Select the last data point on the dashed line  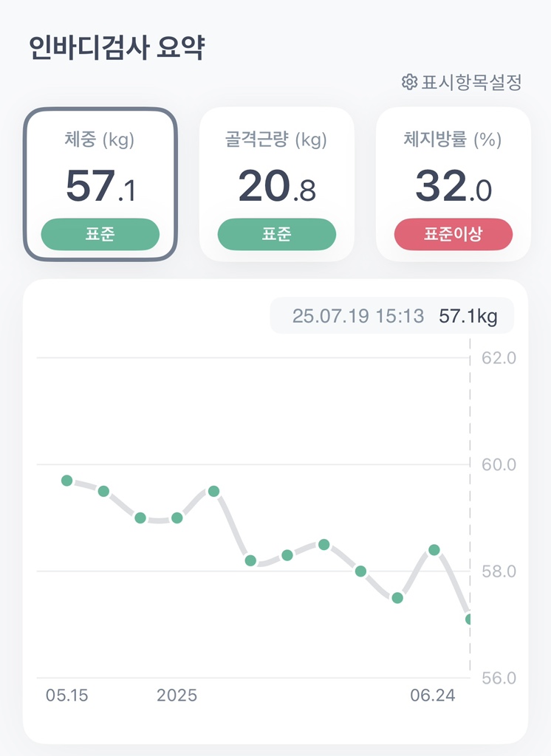coord(470,619)
